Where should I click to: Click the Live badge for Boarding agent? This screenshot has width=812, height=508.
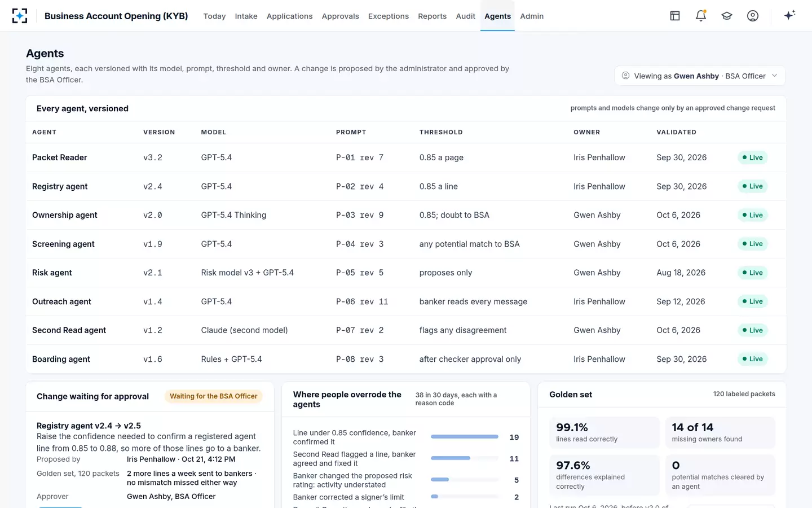point(752,359)
